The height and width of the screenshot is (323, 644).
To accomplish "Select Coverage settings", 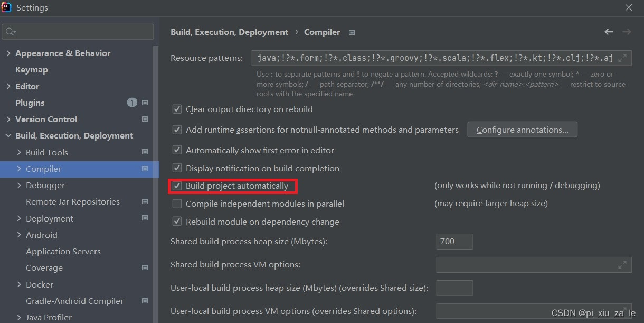I will [44, 268].
